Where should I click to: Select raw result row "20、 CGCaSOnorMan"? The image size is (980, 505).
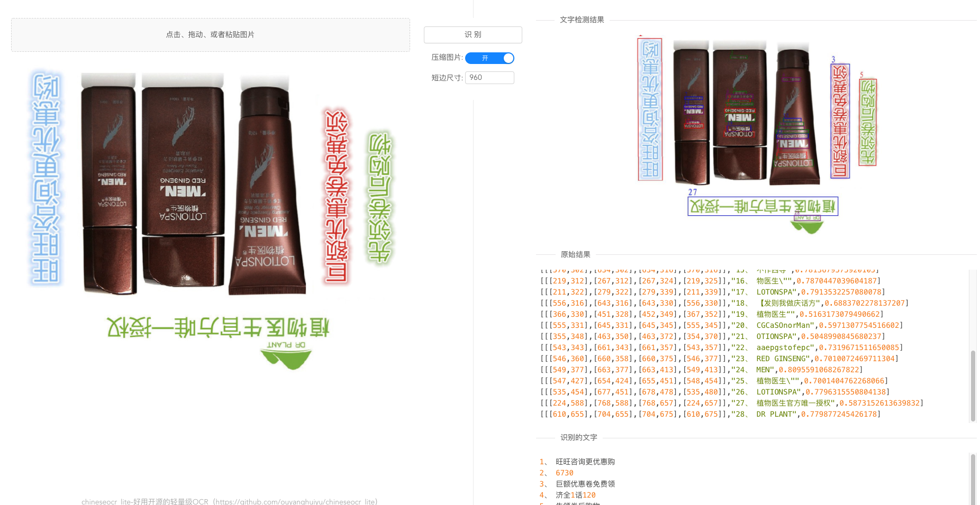click(x=721, y=325)
